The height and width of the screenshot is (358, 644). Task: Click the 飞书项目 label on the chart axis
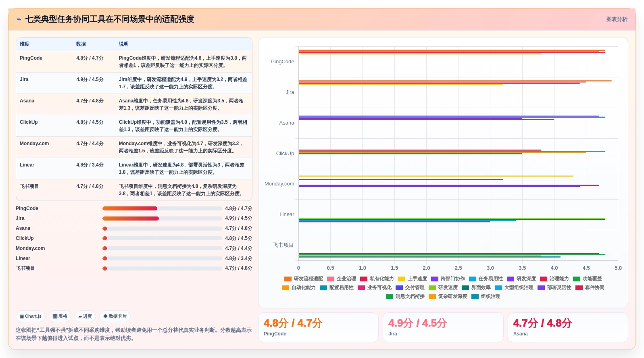point(283,245)
